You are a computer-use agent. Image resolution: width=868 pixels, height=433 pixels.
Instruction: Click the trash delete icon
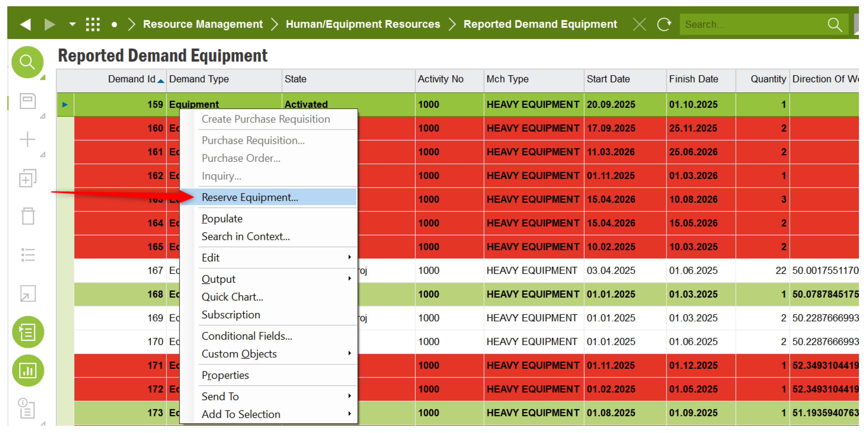28,216
